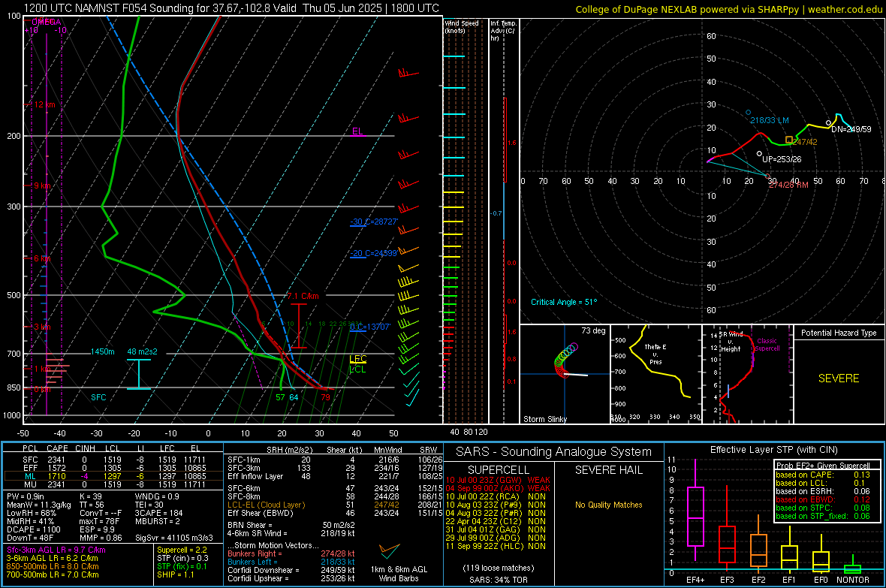Screen dimensions: 886x588
Task: Select the 'SFC' parcel row in the CAPE table
Action: [x=113, y=460]
